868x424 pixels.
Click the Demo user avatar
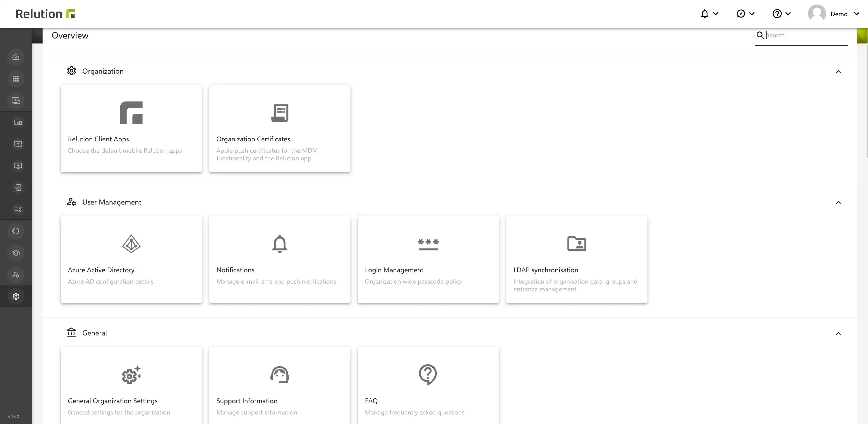pyautogui.click(x=817, y=14)
